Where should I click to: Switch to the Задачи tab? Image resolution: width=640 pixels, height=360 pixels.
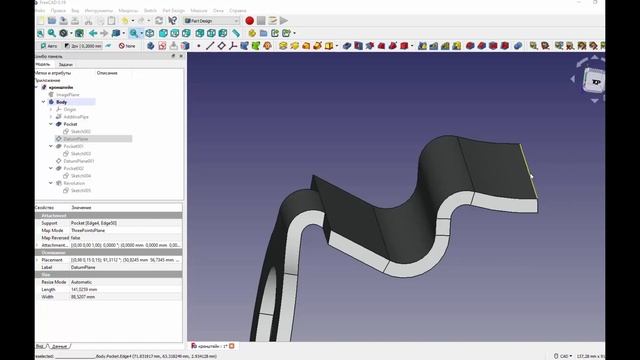pos(65,64)
